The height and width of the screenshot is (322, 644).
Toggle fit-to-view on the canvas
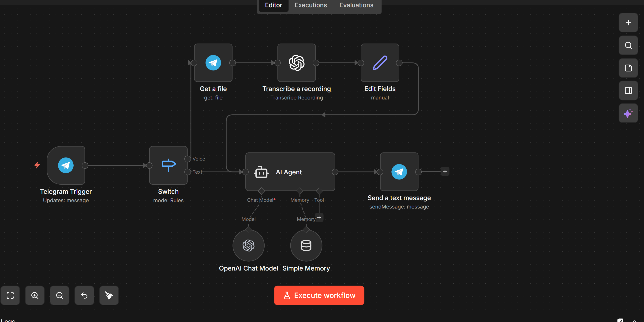(x=10, y=295)
